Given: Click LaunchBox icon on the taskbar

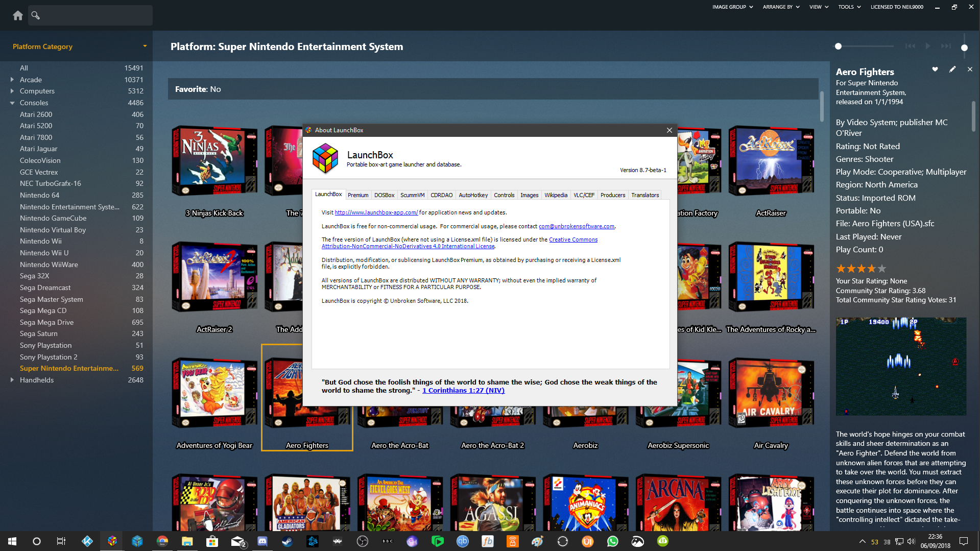Looking at the screenshot, I should point(112,541).
